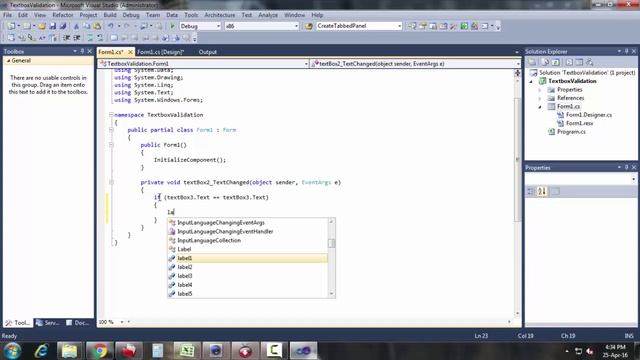640x360 pixels.
Task: Start debugging with the green play icon
Action: (x=172, y=26)
